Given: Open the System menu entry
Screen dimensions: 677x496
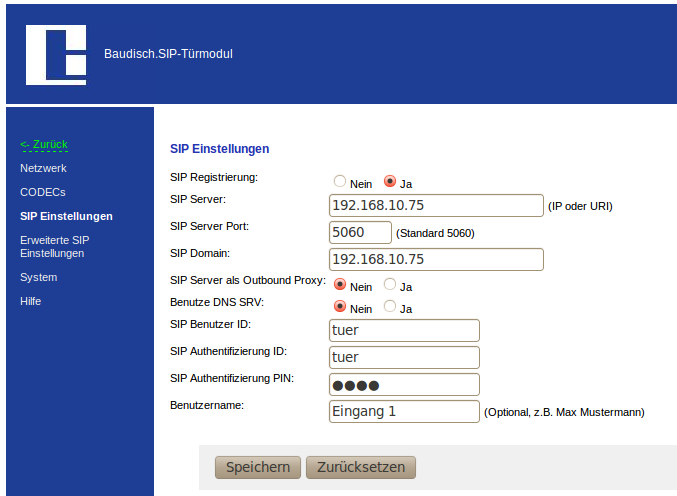Looking at the screenshot, I should point(39,277).
